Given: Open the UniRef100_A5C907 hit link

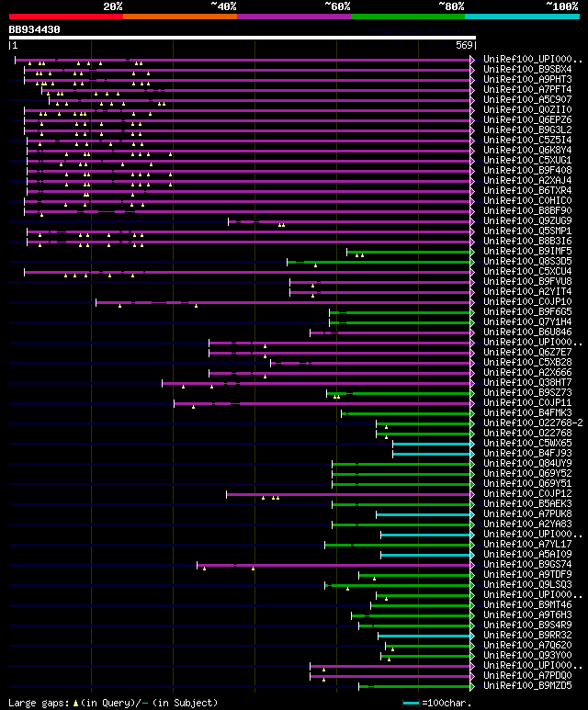Looking at the screenshot, I should [527, 99].
